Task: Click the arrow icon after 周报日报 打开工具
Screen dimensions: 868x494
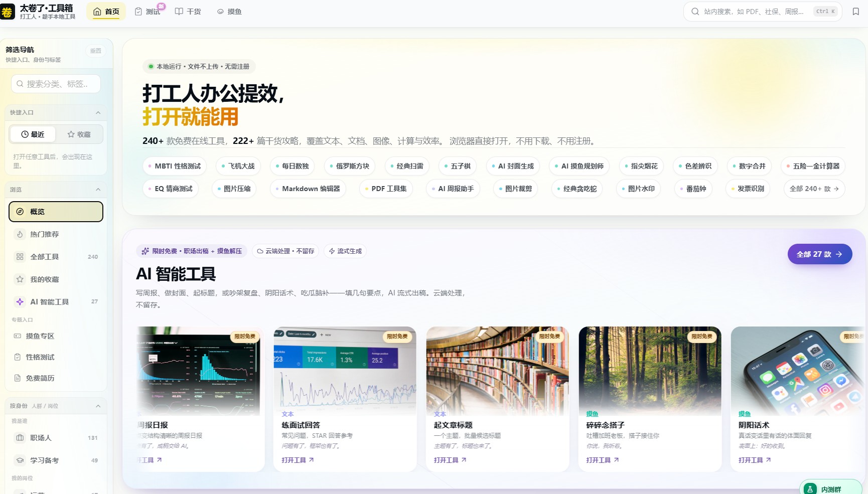Action: pyautogui.click(x=159, y=460)
